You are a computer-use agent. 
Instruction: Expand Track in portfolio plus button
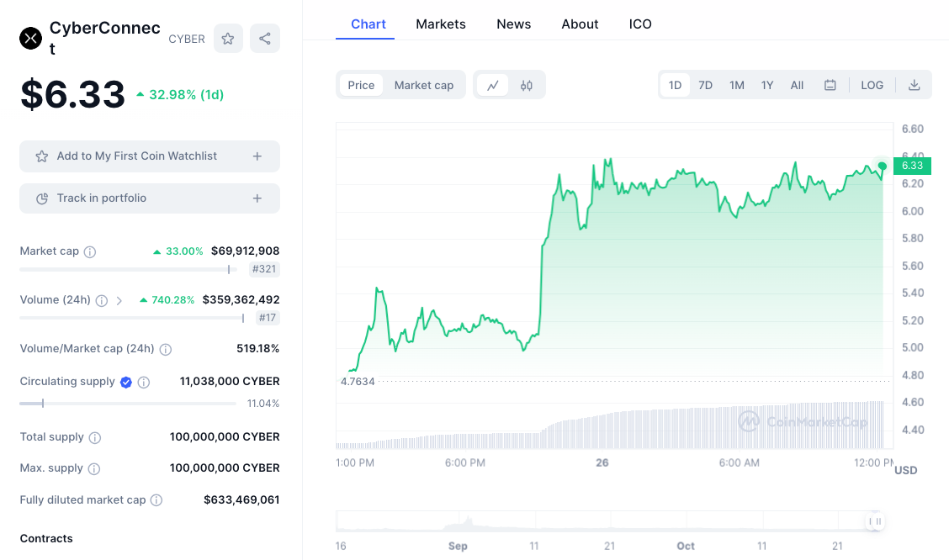[257, 198]
